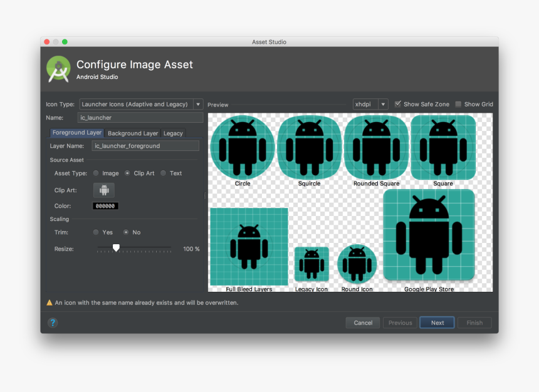Switch to the Background Layer tab
The image size is (539, 392).
point(133,133)
